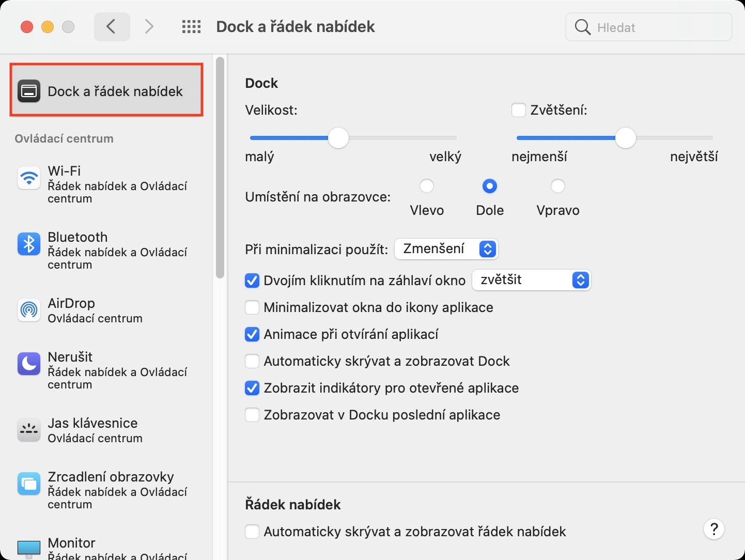The image size is (745, 560).
Task: Open the Zmenšení minimize effect dropdown
Action: click(x=446, y=249)
